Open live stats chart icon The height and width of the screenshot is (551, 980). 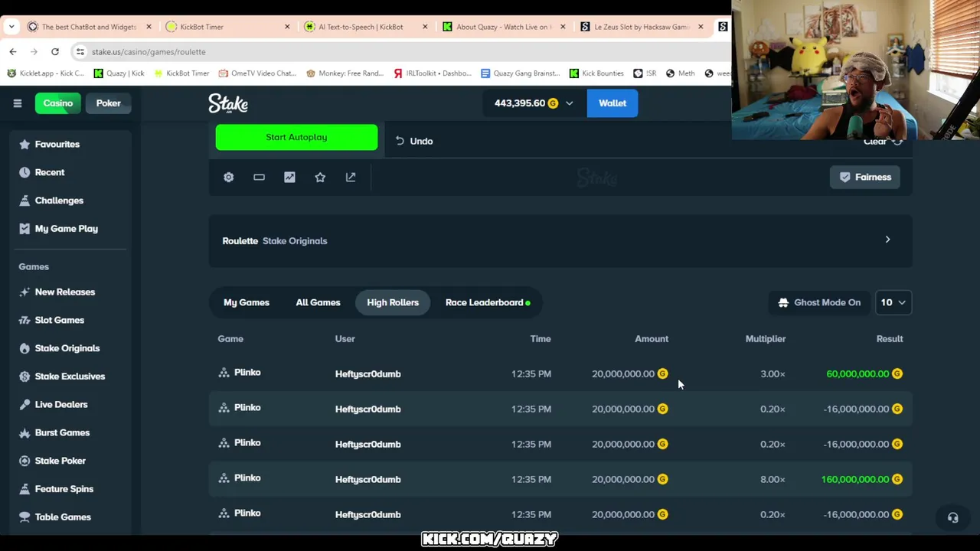click(289, 177)
